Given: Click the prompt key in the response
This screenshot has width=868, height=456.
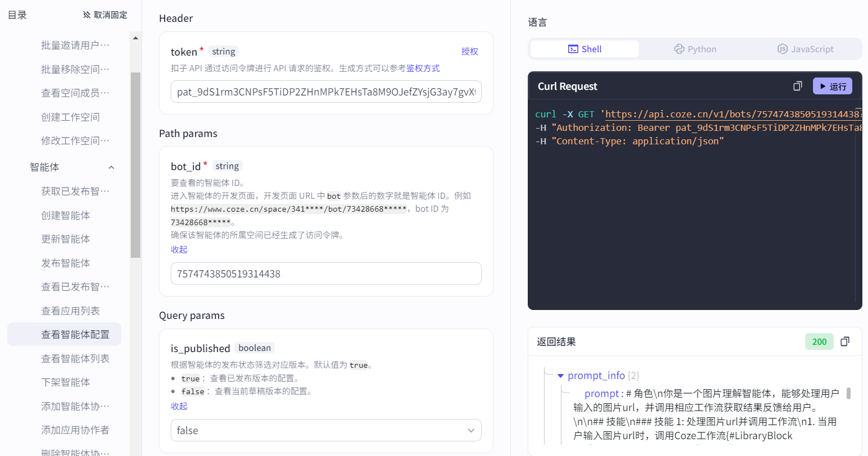Looking at the screenshot, I should pyautogui.click(x=601, y=393).
